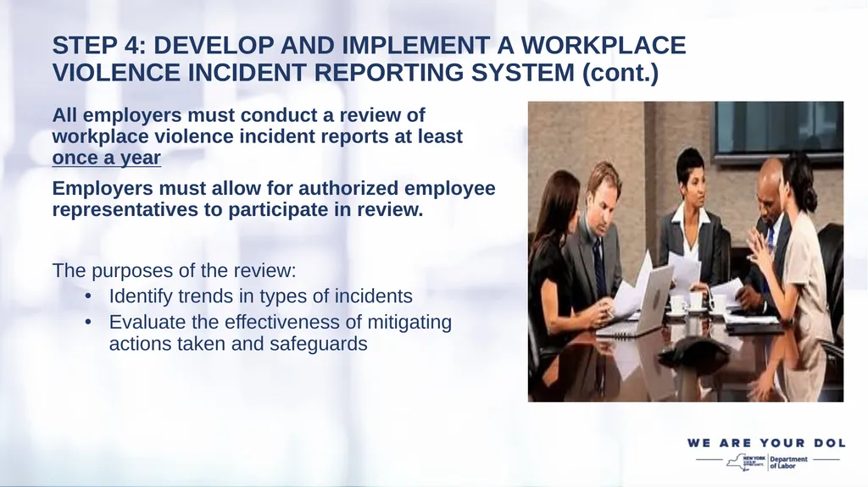This screenshot has height=487, width=868.
Task: Click the slide title starting 'STEP 4: DEVELOP AND IMPLEMENT'
Action: (x=369, y=58)
